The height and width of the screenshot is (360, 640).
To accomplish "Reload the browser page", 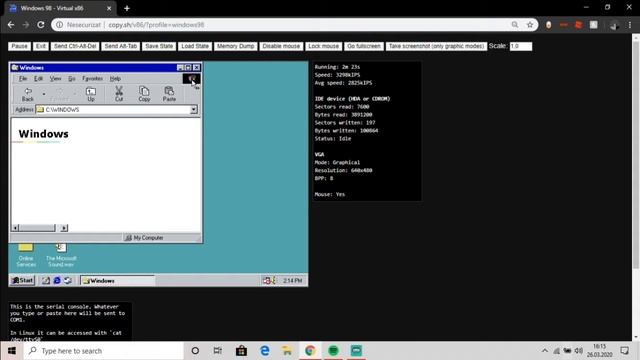I will 41,25.
